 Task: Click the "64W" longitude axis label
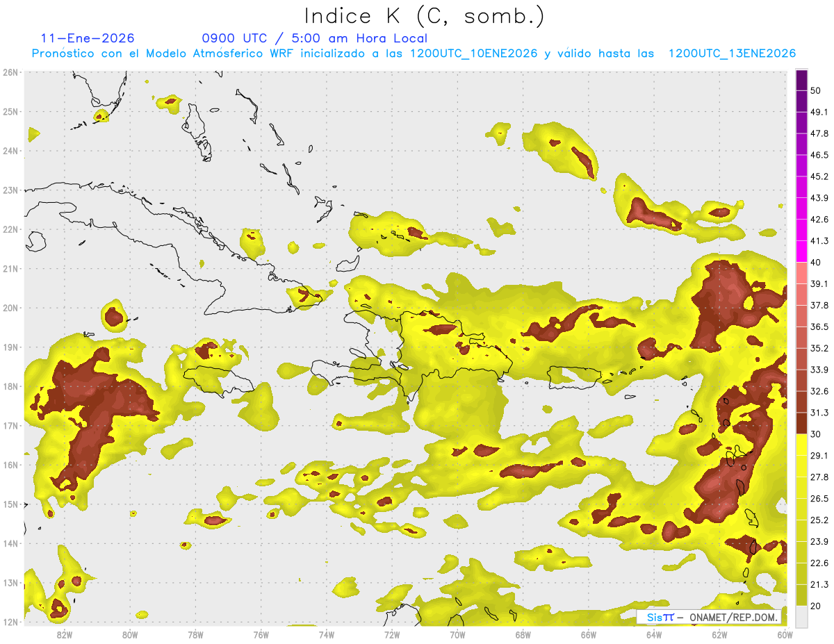(x=653, y=634)
